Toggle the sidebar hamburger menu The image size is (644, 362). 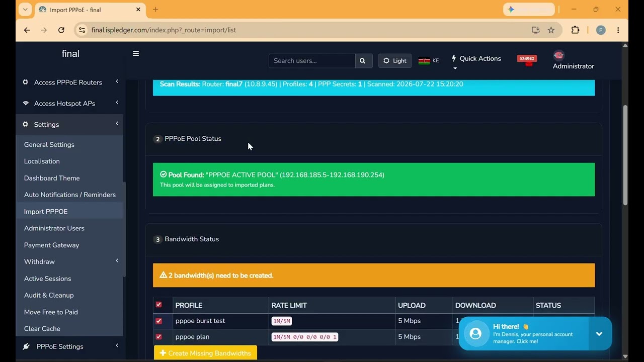(x=136, y=54)
